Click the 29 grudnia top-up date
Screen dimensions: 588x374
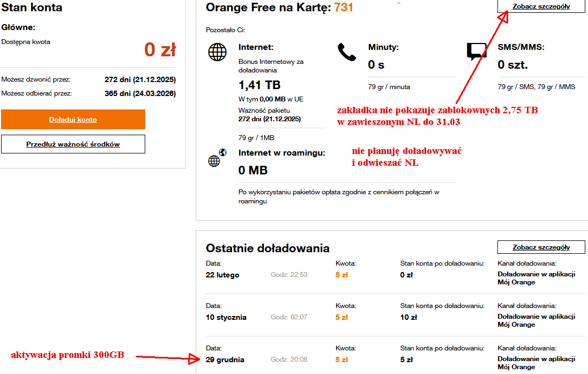225,360
